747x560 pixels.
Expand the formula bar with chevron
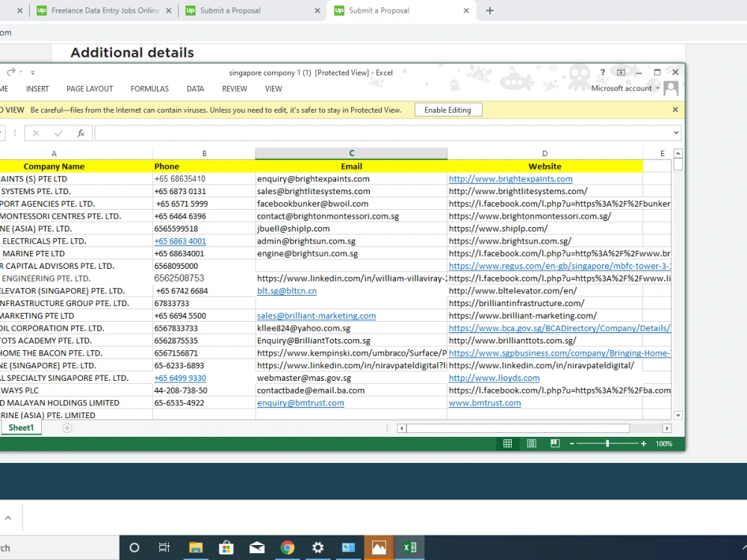[x=676, y=133]
